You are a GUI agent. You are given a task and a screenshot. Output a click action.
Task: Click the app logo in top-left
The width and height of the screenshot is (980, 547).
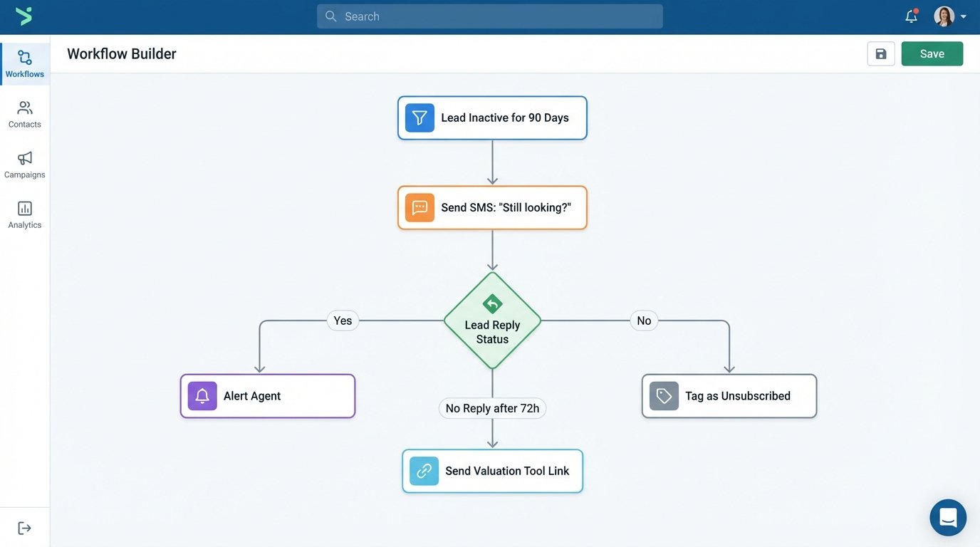(24, 16)
